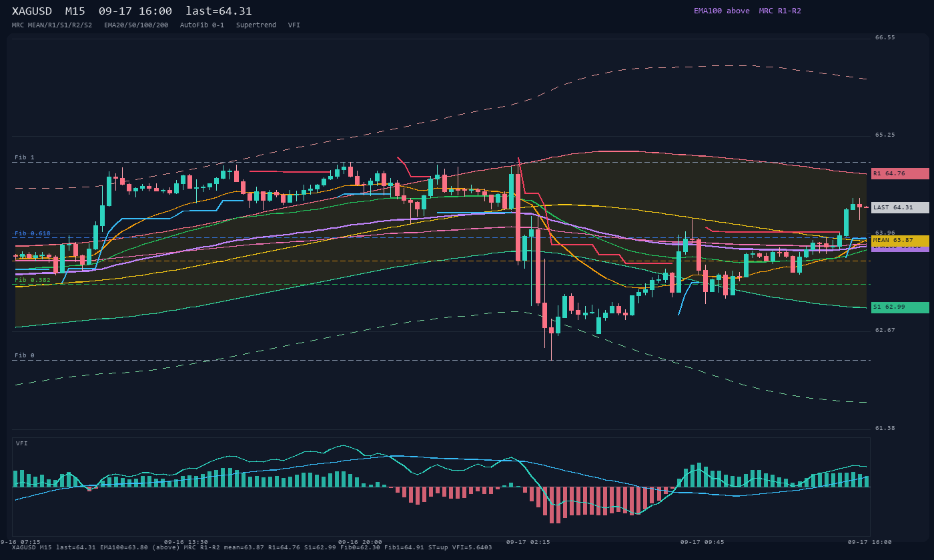Select the Fib 0 level label
Screen dimensions: 934x560
[25, 356]
